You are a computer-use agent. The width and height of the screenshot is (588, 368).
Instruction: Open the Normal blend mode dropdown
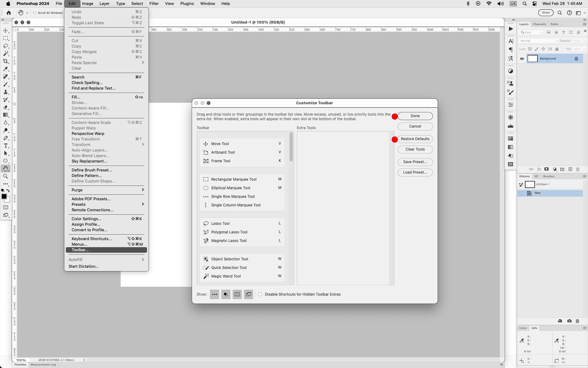point(538,41)
